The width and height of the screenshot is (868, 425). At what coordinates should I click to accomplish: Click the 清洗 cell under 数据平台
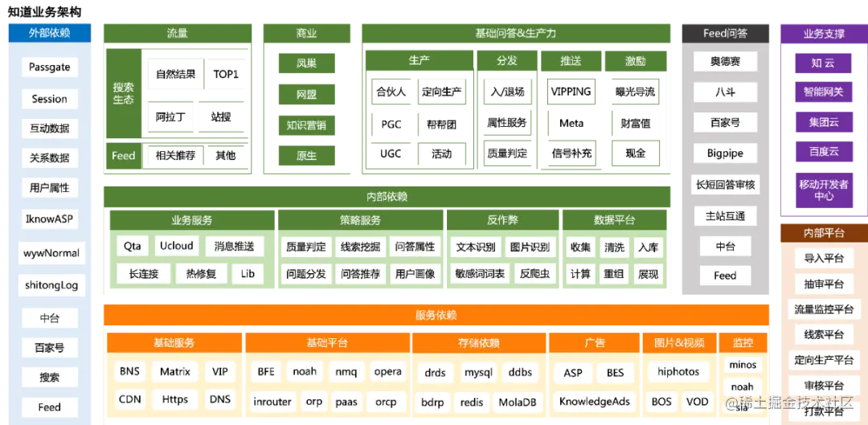tap(615, 247)
